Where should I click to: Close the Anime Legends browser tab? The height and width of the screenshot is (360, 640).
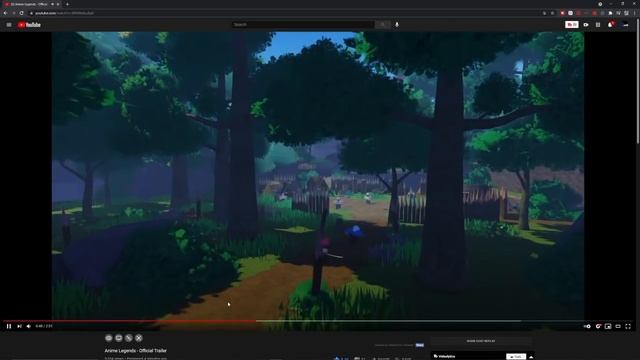(58, 4)
